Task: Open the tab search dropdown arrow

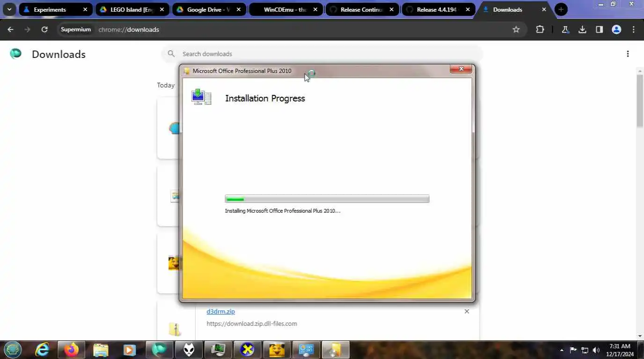Action: (x=9, y=9)
